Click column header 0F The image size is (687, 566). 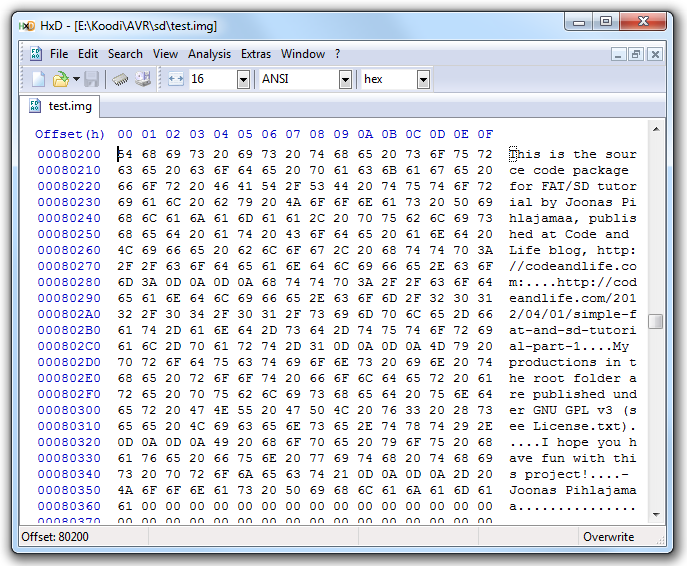(485, 134)
